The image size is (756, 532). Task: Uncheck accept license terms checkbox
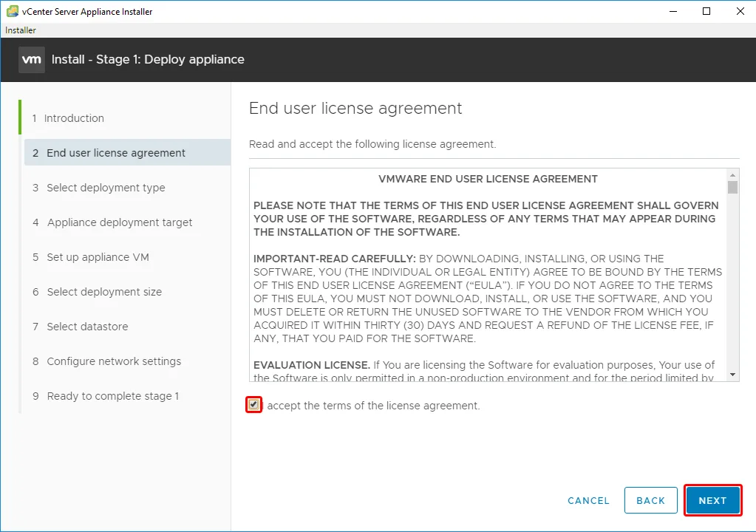[x=253, y=405]
